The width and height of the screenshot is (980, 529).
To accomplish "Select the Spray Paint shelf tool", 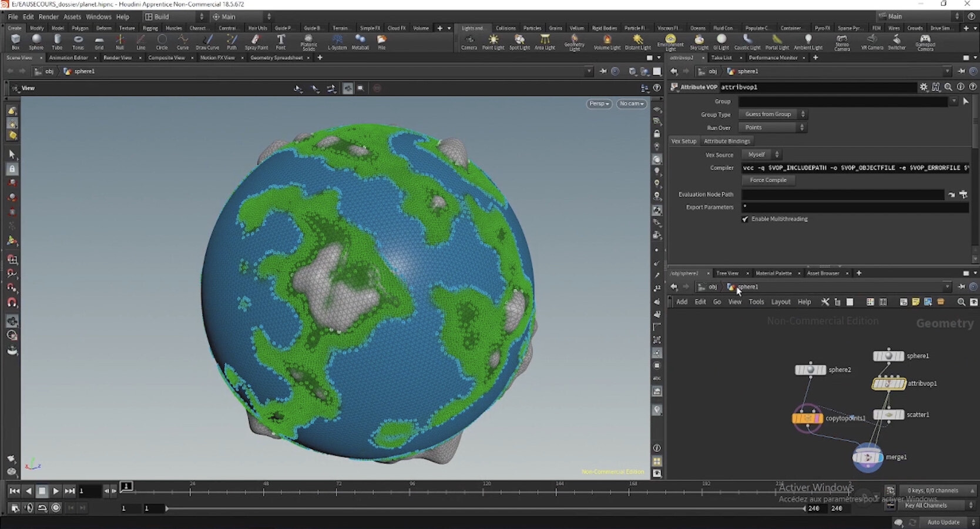I will tap(256, 40).
